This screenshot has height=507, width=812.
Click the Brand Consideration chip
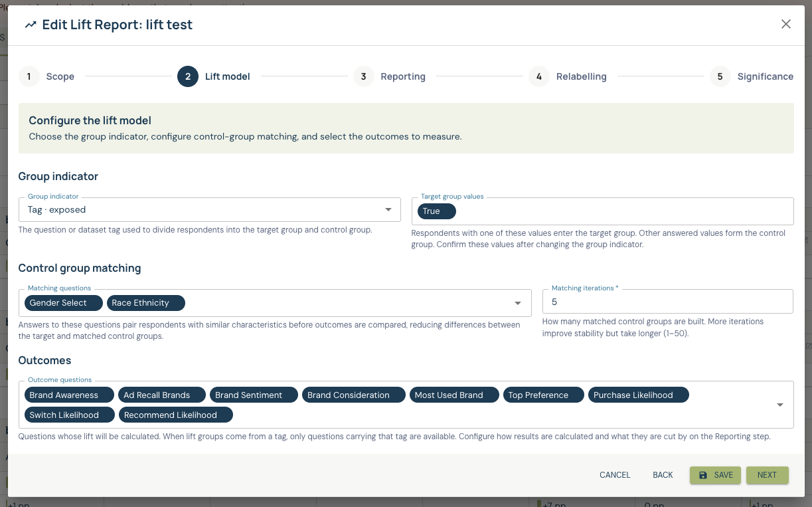coord(353,395)
